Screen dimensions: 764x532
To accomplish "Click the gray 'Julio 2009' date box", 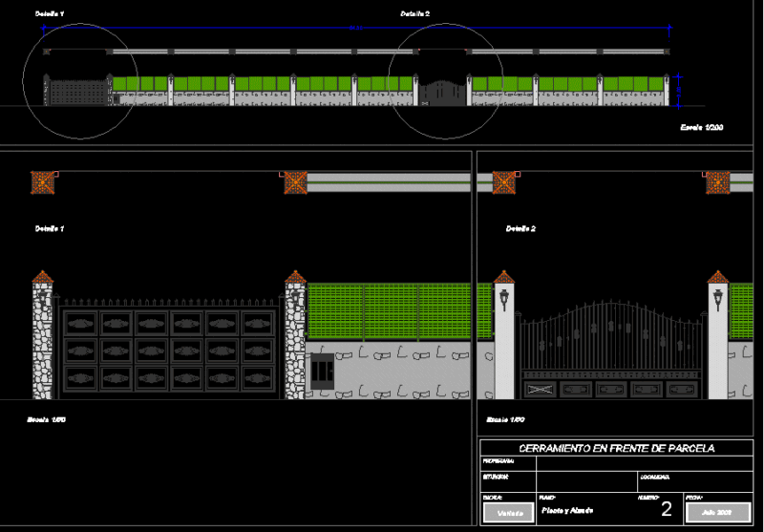I will pyautogui.click(x=718, y=512).
